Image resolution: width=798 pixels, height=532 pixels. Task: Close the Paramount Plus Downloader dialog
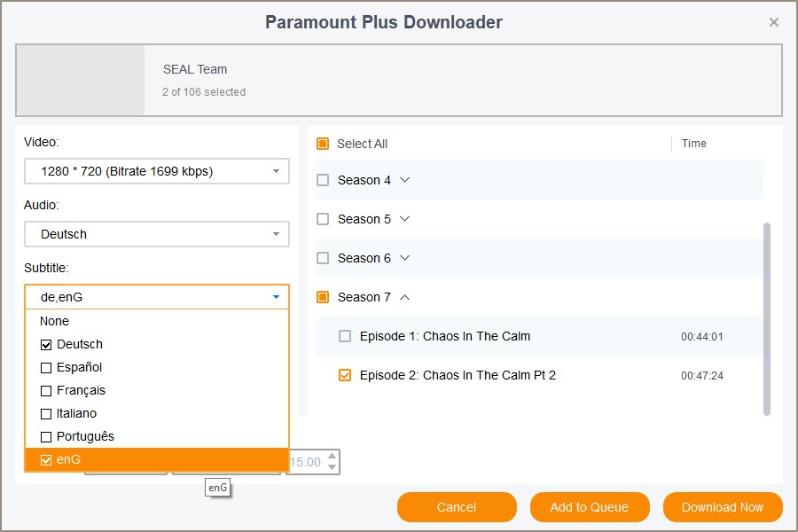click(774, 22)
